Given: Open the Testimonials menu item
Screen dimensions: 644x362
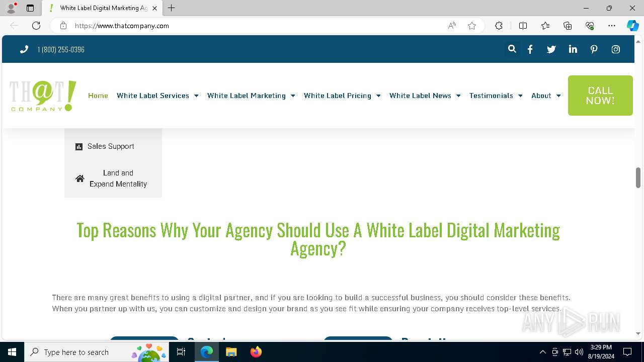Looking at the screenshot, I should tap(491, 96).
